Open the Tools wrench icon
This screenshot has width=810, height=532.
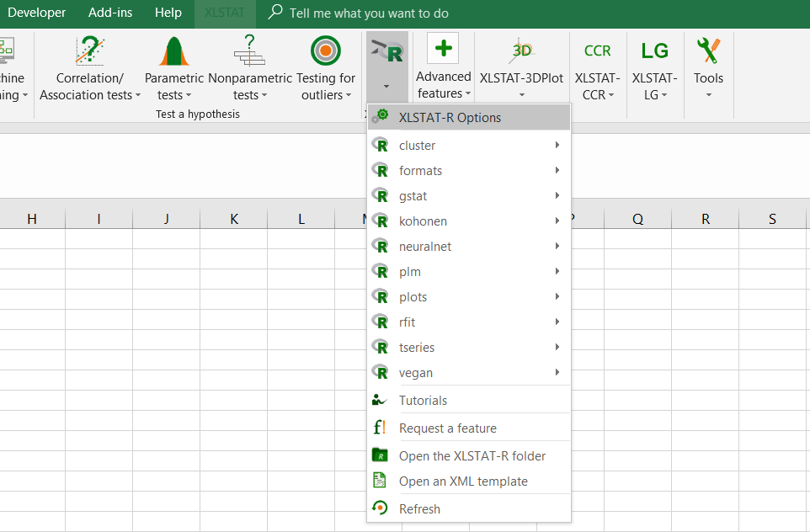708,51
